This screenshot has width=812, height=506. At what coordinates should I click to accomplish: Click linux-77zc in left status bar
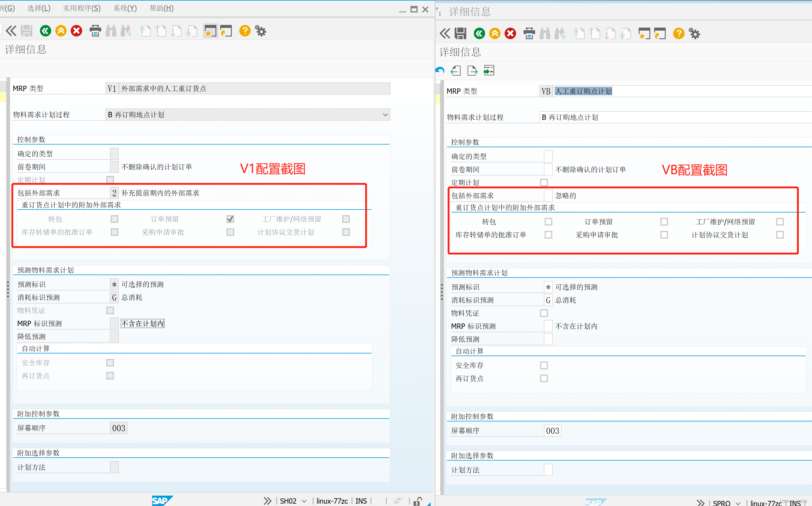pos(332,501)
